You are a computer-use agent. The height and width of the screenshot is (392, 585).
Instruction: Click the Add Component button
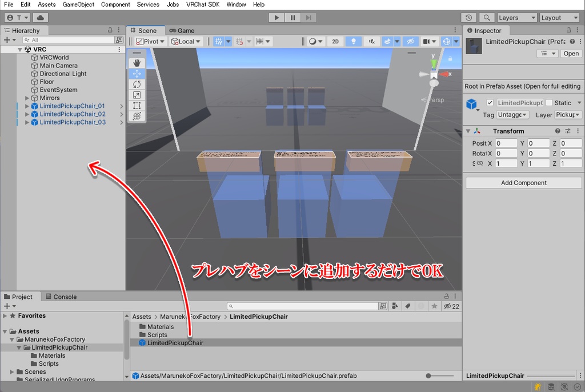coord(523,182)
